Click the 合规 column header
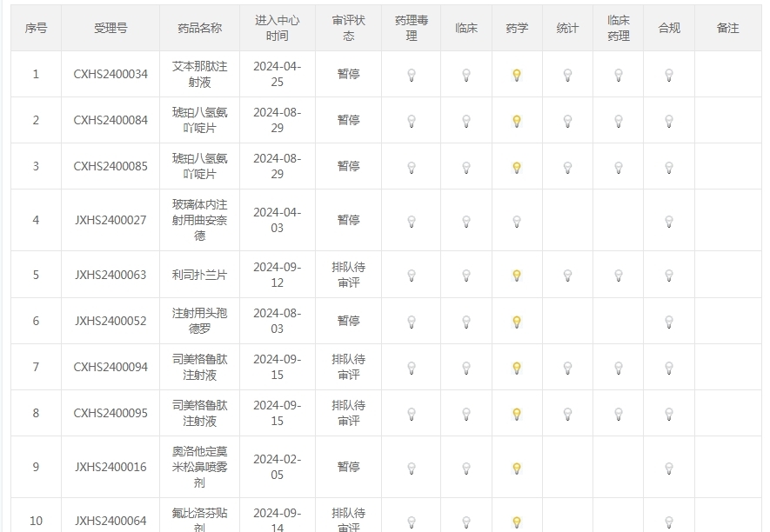 669,28
